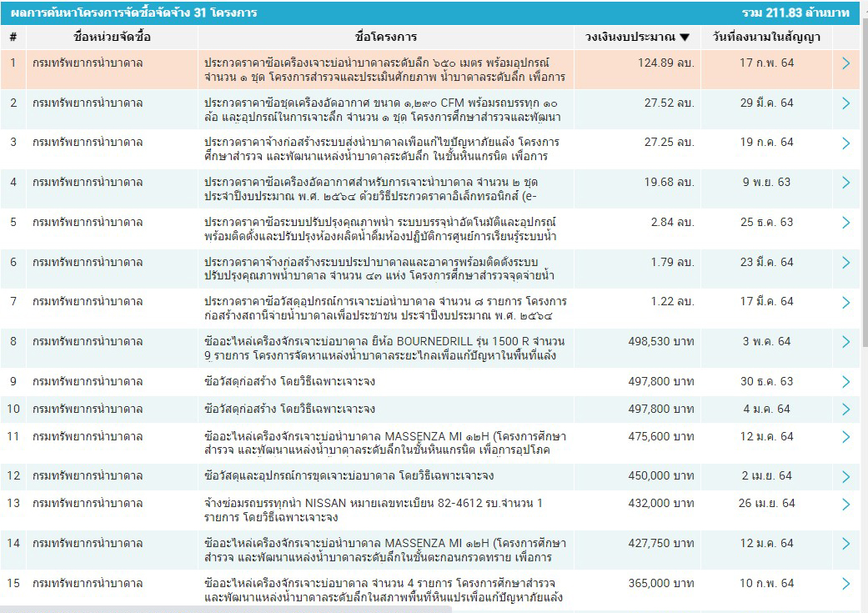Select กรมทรัพยากรน้ำบาดาล in row 6

click(88, 262)
